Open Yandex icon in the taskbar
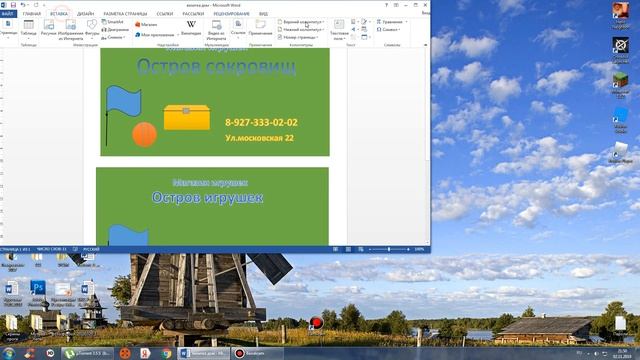The width and height of the screenshot is (640, 360). pyautogui.click(x=145, y=353)
